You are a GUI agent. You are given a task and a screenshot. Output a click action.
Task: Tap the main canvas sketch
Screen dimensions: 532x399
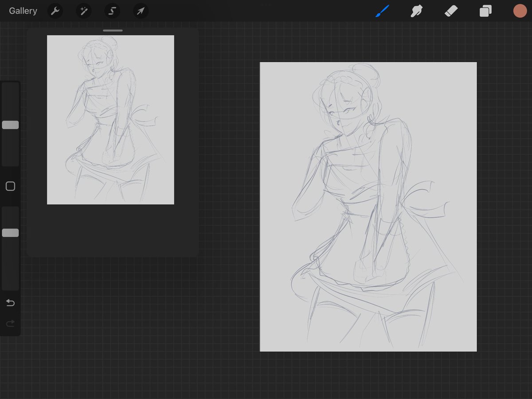pos(368,207)
